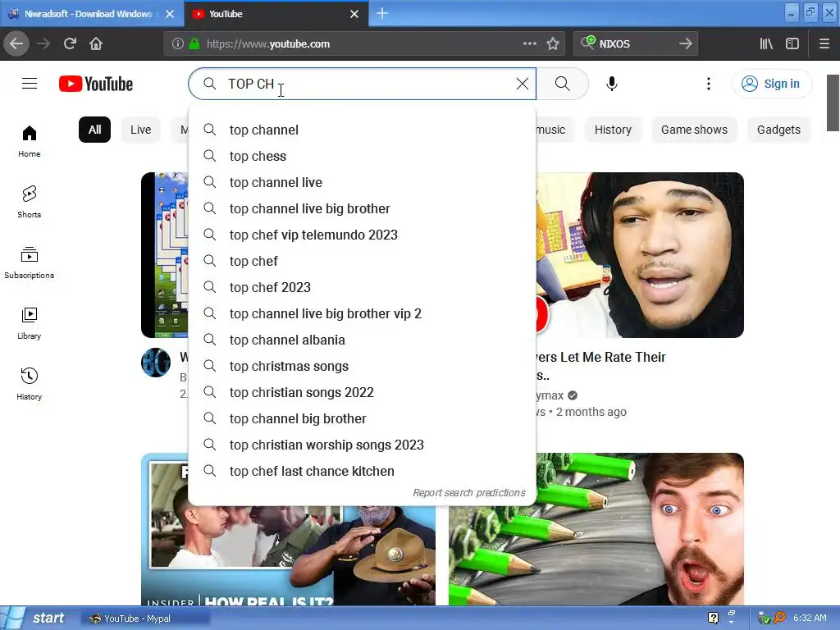Select the History filter chip
The width and height of the screenshot is (840, 630).
click(613, 130)
